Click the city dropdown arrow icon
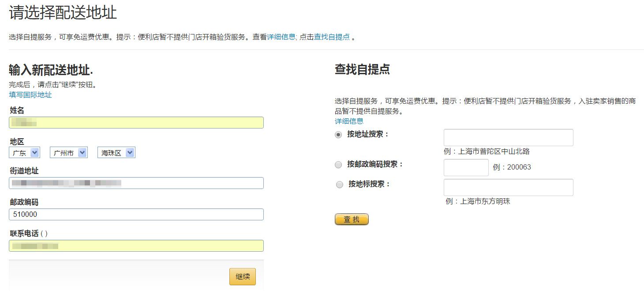 click(82, 152)
